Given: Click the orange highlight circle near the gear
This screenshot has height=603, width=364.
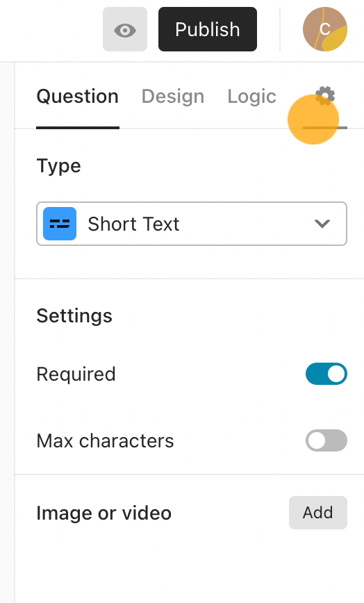Looking at the screenshot, I should pyautogui.click(x=313, y=119).
